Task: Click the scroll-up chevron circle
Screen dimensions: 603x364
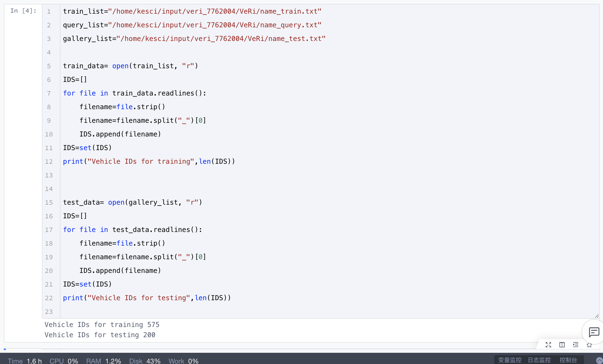Action: (599, 361)
